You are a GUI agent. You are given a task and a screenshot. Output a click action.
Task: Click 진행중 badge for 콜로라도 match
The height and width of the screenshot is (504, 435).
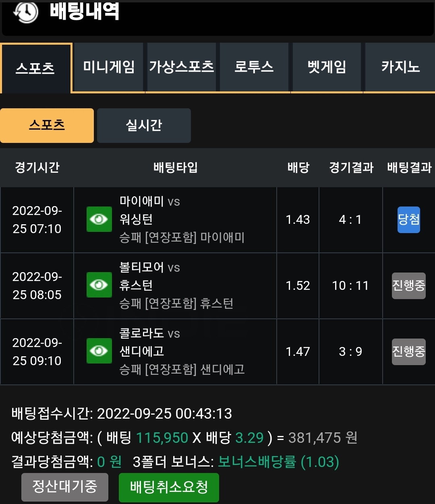[x=409, y=352]
